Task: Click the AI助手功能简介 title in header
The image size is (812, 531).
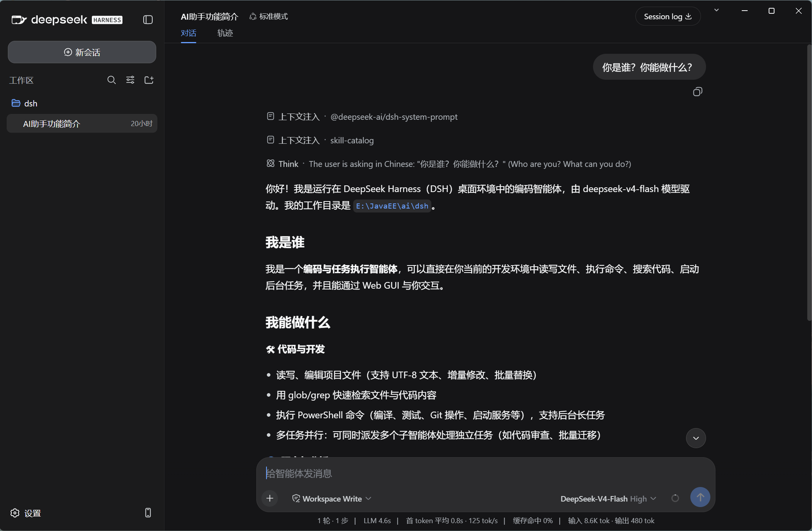Action: pyautogui.click(x=209, y=16)
